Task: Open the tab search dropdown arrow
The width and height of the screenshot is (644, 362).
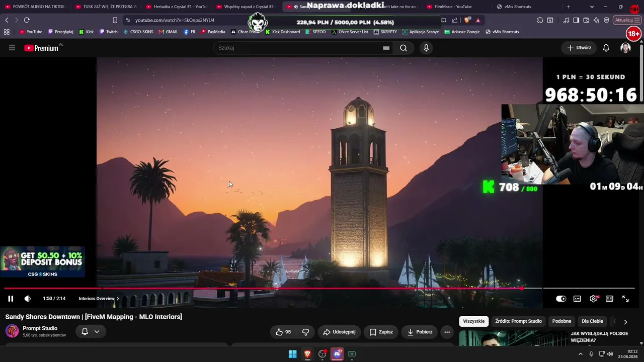Action: click(x=592, y=7)
